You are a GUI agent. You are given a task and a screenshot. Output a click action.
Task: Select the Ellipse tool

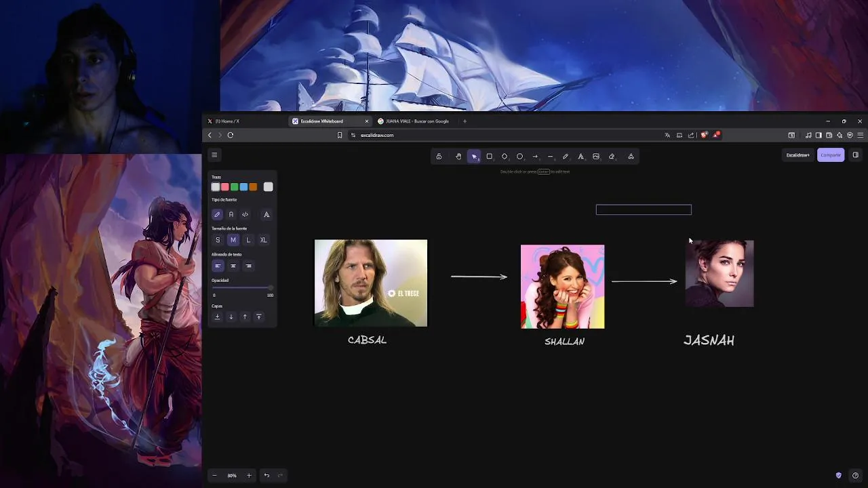pyautogui.click(x=519, y=157)
